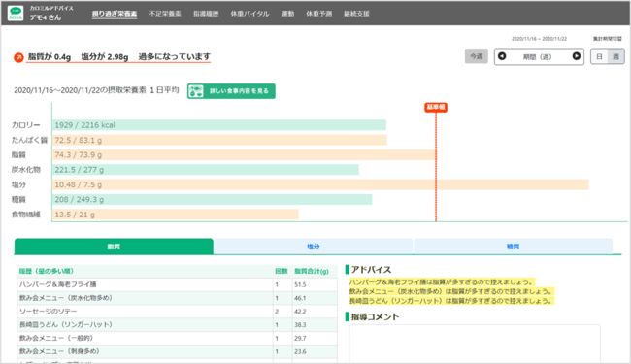This screenshot has width=631, height=364.
Task: Select the 糖質 nutrient tab
Action: pyautogui.click(x=513, y=247)
